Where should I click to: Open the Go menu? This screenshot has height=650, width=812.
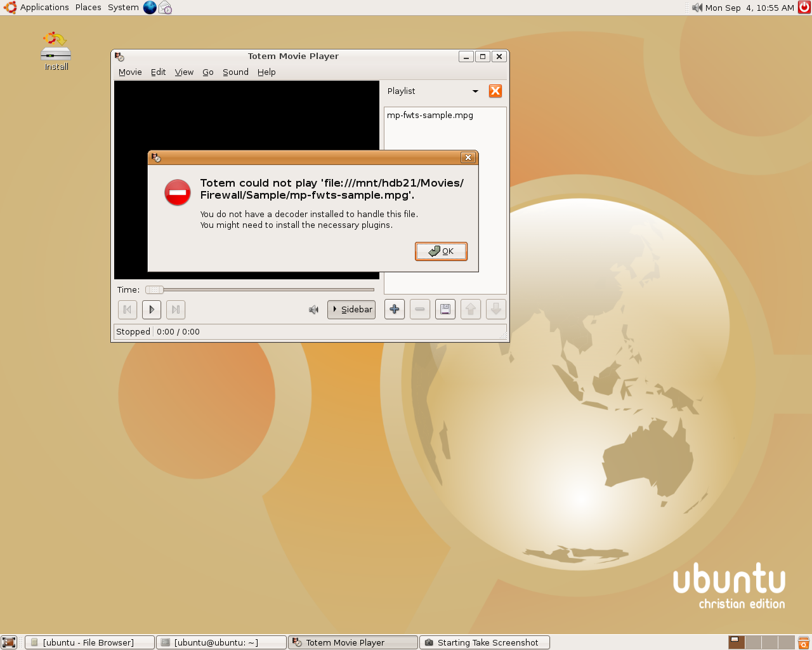tap(208, 72)
